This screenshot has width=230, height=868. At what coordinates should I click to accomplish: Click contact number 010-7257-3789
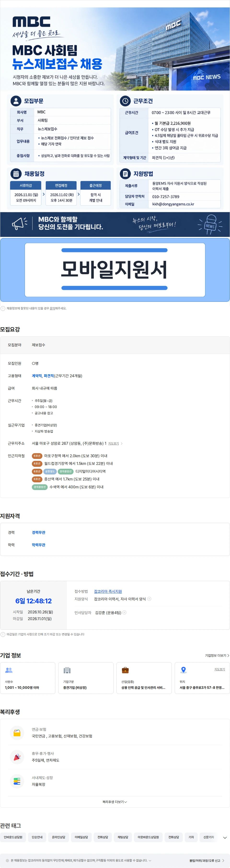(166, 197)
